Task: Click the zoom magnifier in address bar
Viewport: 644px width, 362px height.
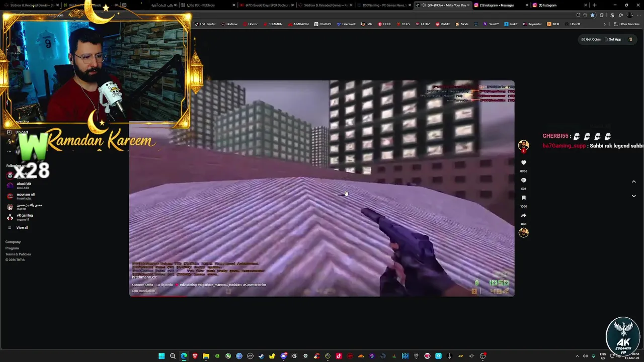Action: (x=585, y=15)
